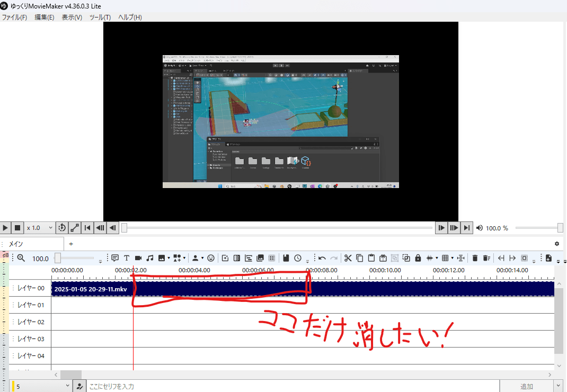Expand the image item dropdown arrow

[169, 259]
